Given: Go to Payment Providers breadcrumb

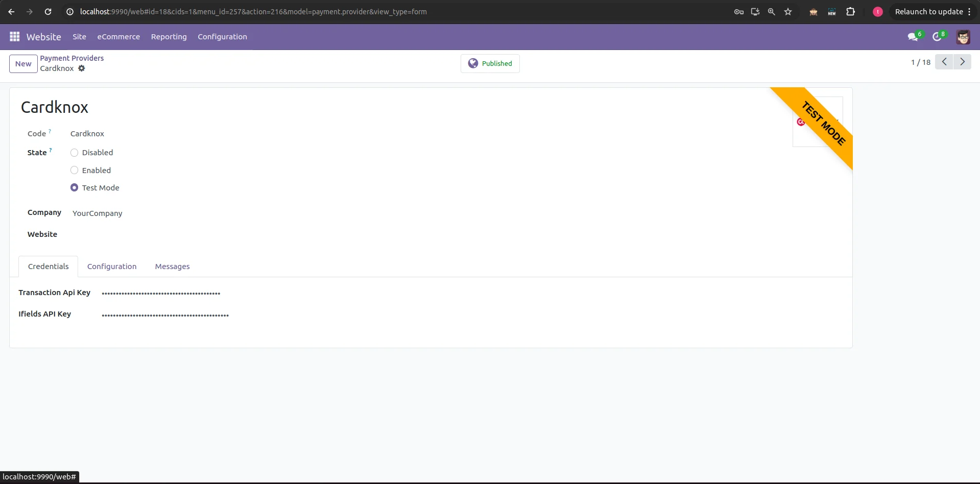Looking at the screenshot, I should pyautogui.click(x=72, y=58).
